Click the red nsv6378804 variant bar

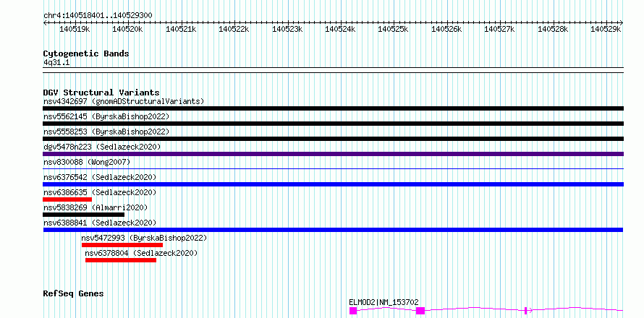[x=121, y=260]
